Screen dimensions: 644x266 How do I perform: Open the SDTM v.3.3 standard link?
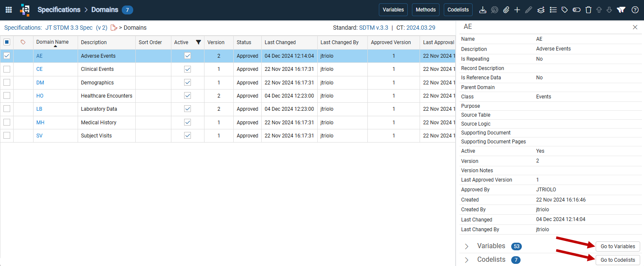pos(374,28)
